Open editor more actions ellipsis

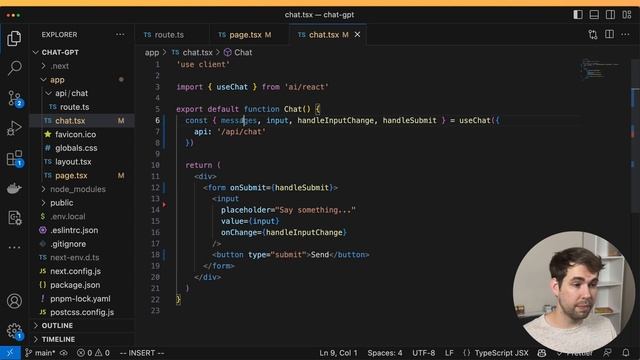coord(625,35)
